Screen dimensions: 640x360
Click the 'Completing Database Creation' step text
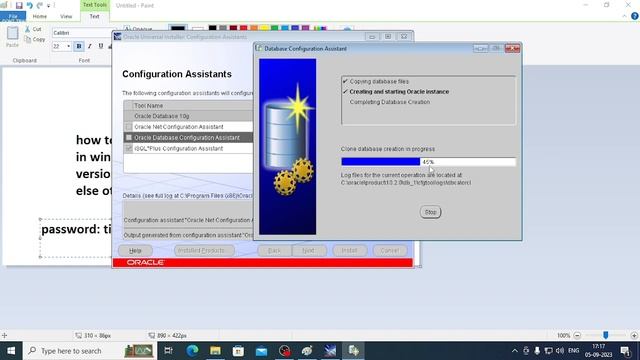pyautogui.click(x=390, y=102)
